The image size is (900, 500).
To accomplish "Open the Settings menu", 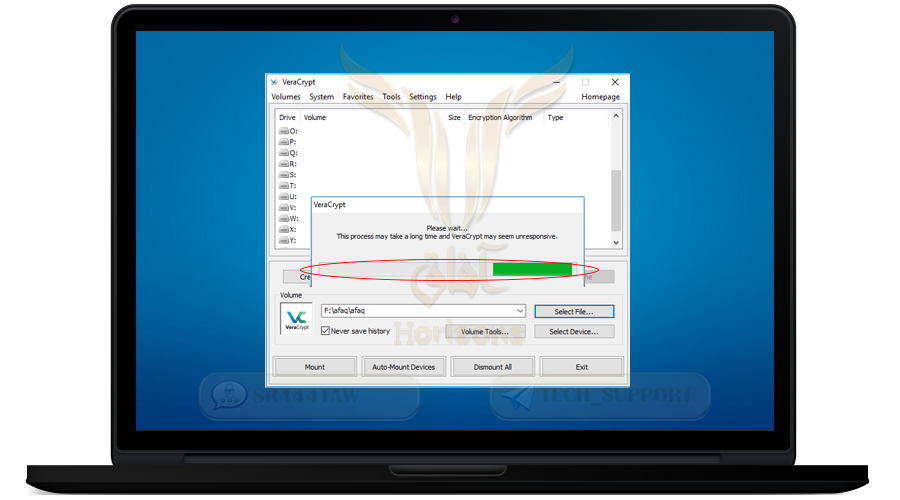I will click(x=422, y=97).
